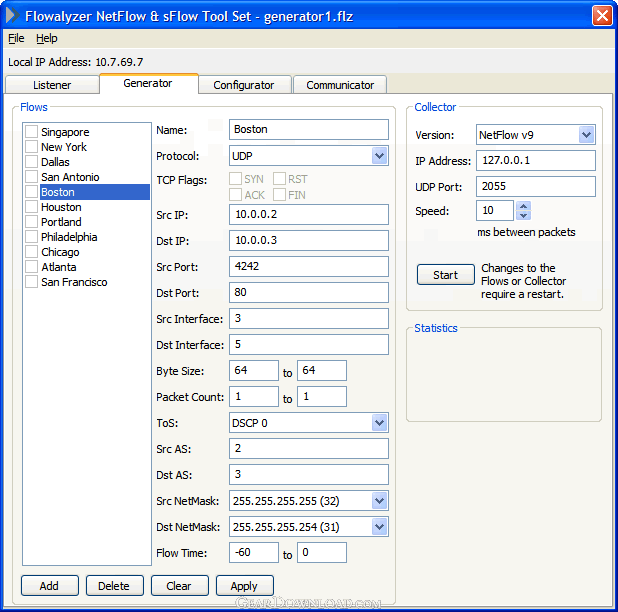
Task: Click the Clear button
Action: pos(179,586)
